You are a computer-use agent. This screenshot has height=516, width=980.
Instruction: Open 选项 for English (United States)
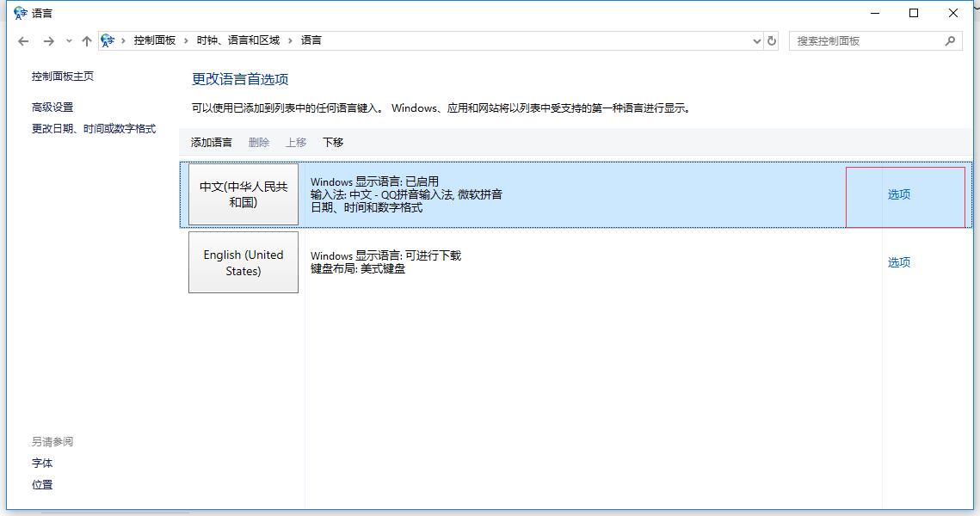pyautogui.click(x=899, y=262)
